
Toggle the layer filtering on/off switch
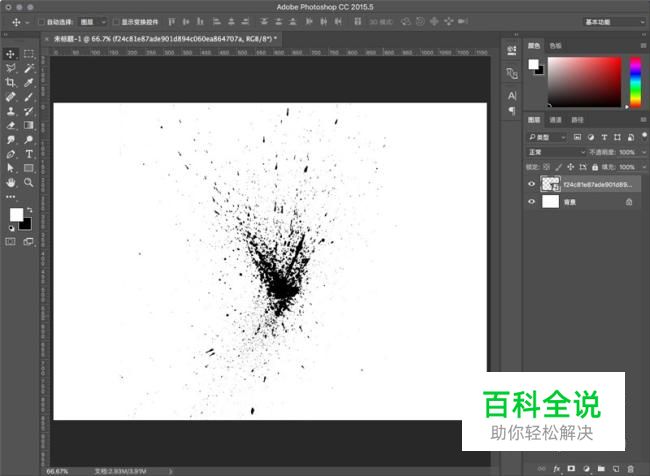click(644, 136)
